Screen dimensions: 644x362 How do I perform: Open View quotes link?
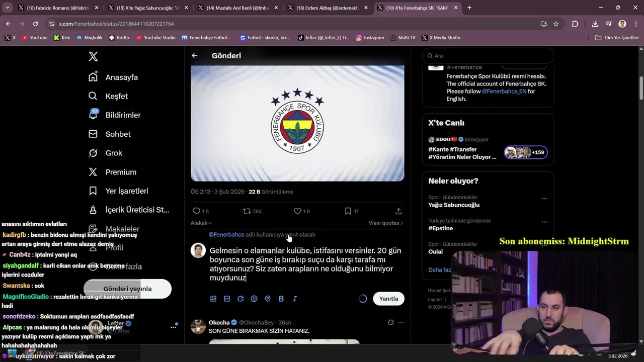coord(386,223)
